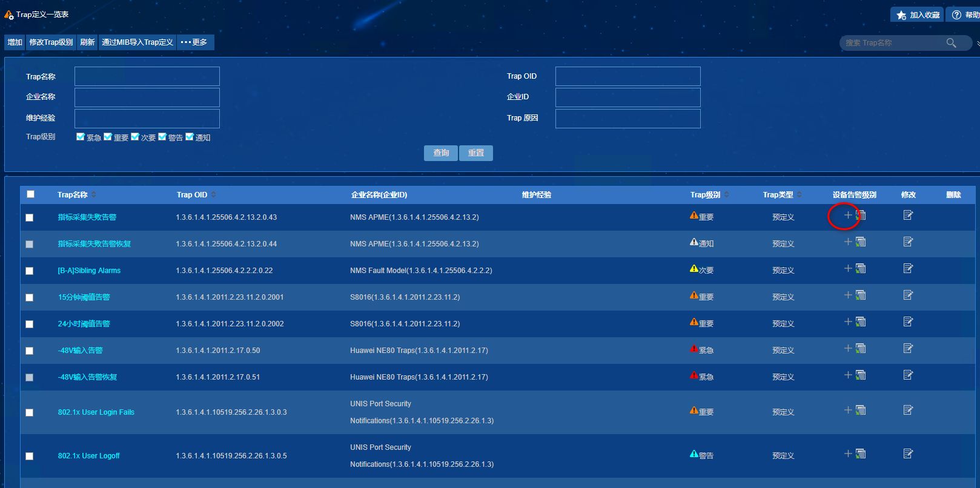The height and width of the screenshot is (488, 980).
Task: Open the [B-A]Sibling Alarms trap link
Action: (89, 271)
